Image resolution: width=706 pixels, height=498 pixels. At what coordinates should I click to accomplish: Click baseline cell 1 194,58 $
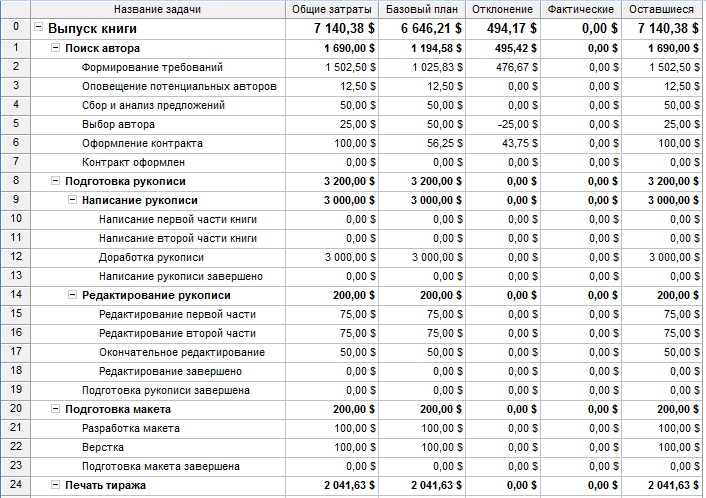pos(422,48)
